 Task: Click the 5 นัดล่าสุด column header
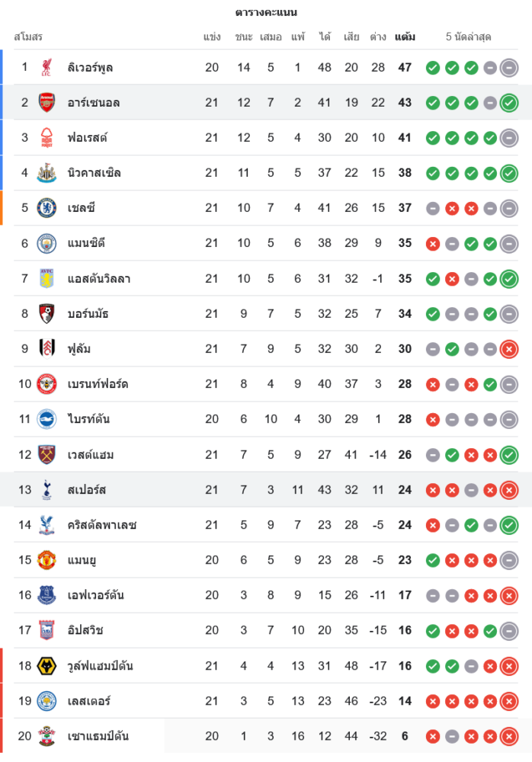(x=468, y=37)
